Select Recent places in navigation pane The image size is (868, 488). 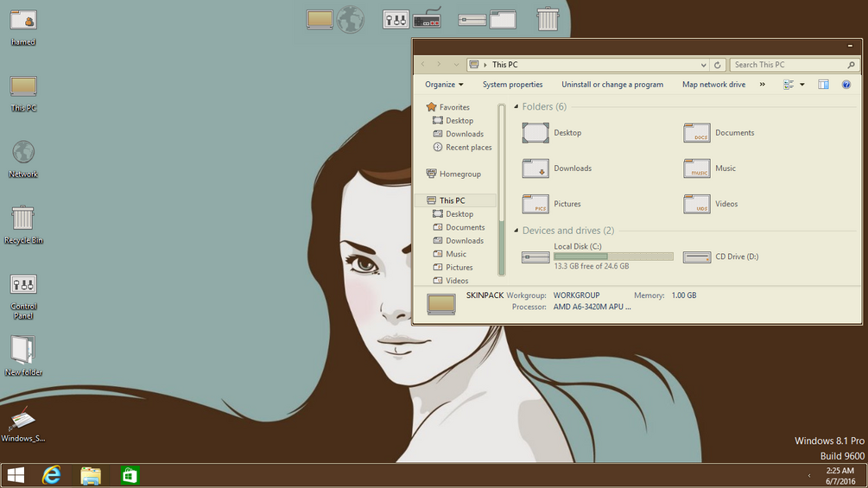[462, 147]
